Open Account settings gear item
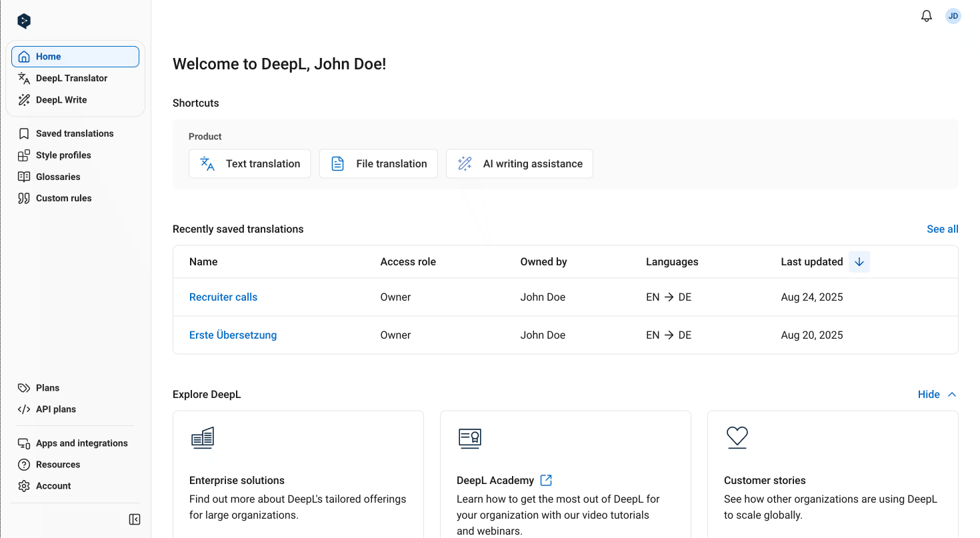Screen dimensions: 980x538 click(x=53, y=486)
